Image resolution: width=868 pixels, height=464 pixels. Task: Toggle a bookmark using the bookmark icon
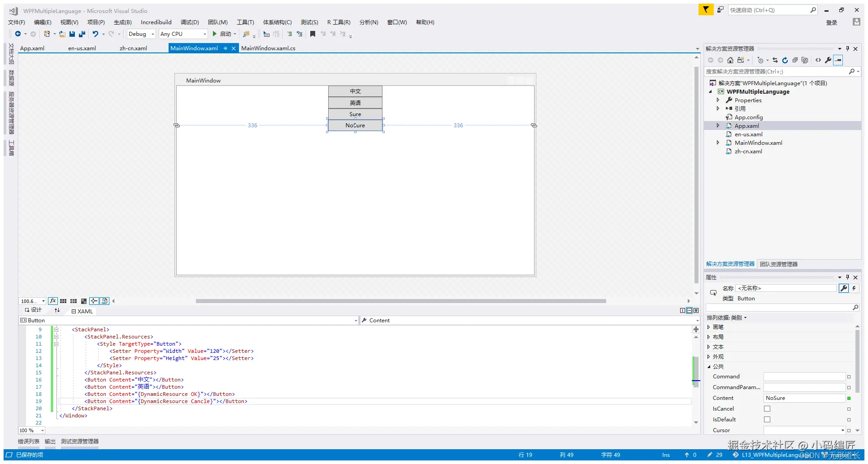click(313, 34)
